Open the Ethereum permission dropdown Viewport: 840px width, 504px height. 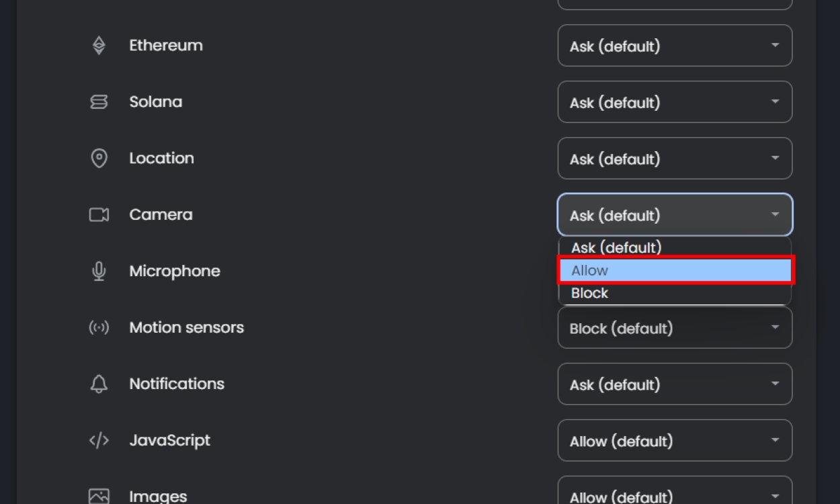[675, 46]
